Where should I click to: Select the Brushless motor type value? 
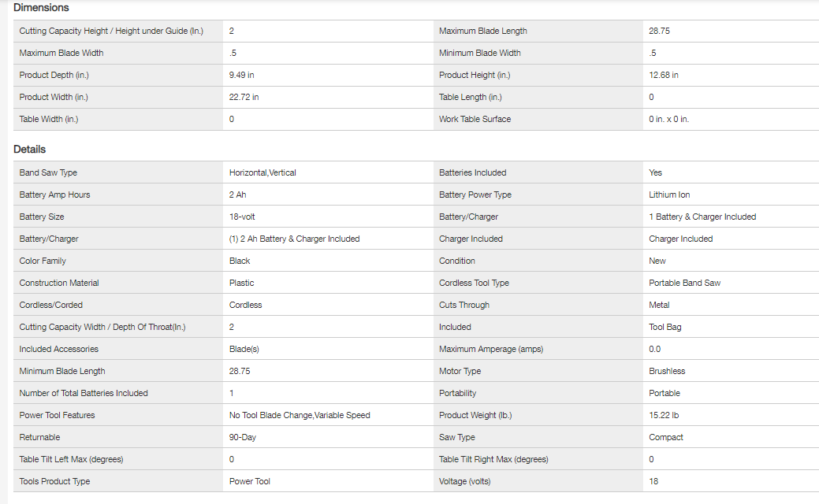[667, 371]
